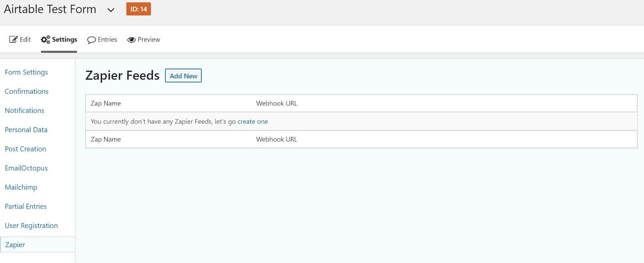
Task: Select Confirmations in the sidebar
Action: coord(27,91)
